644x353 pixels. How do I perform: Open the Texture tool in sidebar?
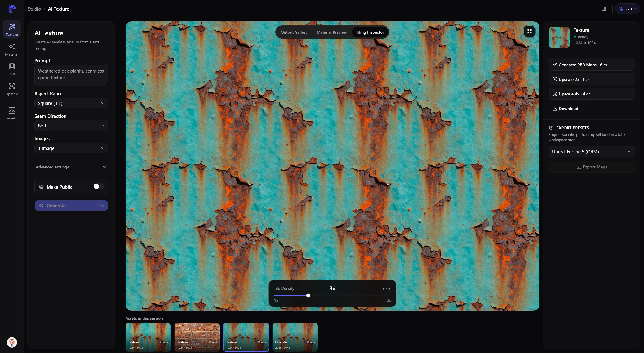pyautogui.click(x=12, y=29)
